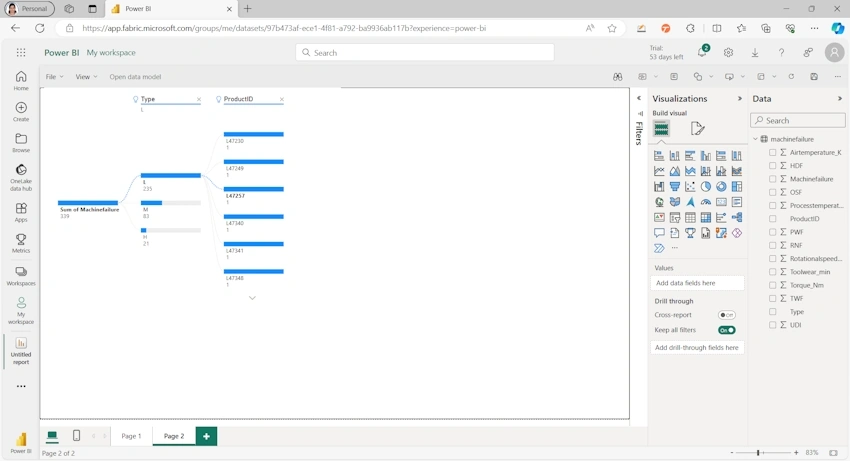Check the Machinefailure field checkbox
850x461 pixels.
(772, 179)
